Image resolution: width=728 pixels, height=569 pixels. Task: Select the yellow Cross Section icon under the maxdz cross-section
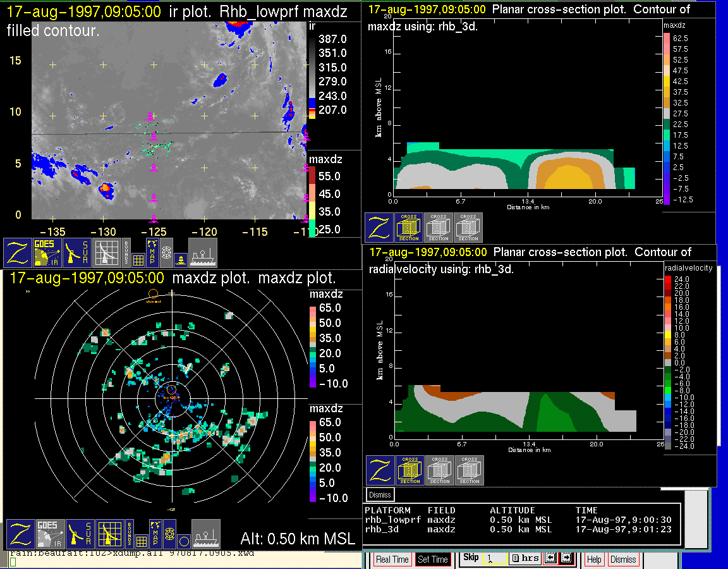(409, 227)
